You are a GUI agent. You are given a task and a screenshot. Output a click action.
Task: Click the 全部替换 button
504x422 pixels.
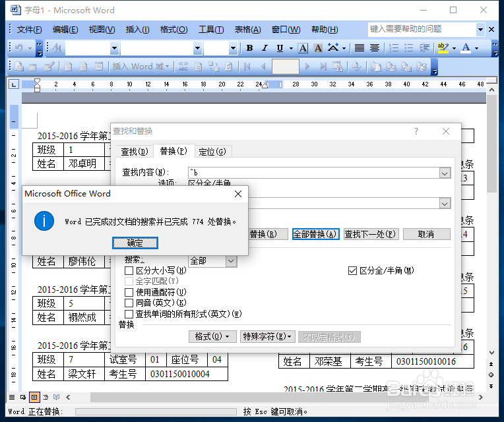315,234
